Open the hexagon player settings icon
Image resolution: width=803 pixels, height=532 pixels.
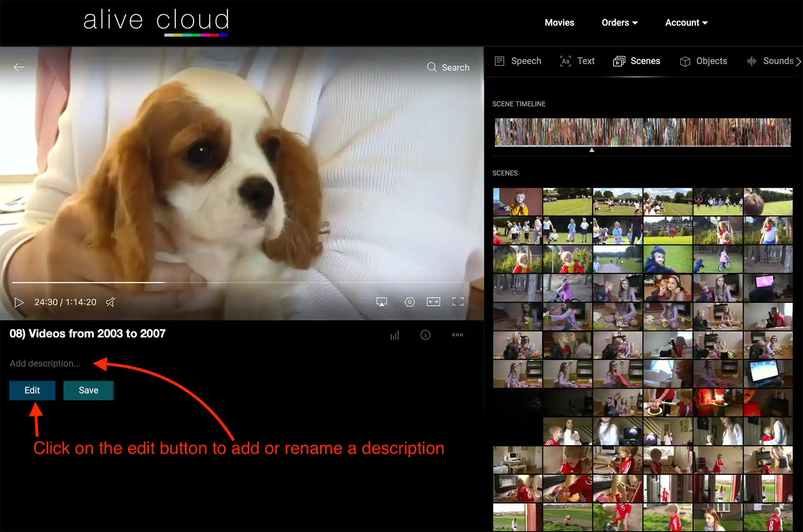click(409, 302)
